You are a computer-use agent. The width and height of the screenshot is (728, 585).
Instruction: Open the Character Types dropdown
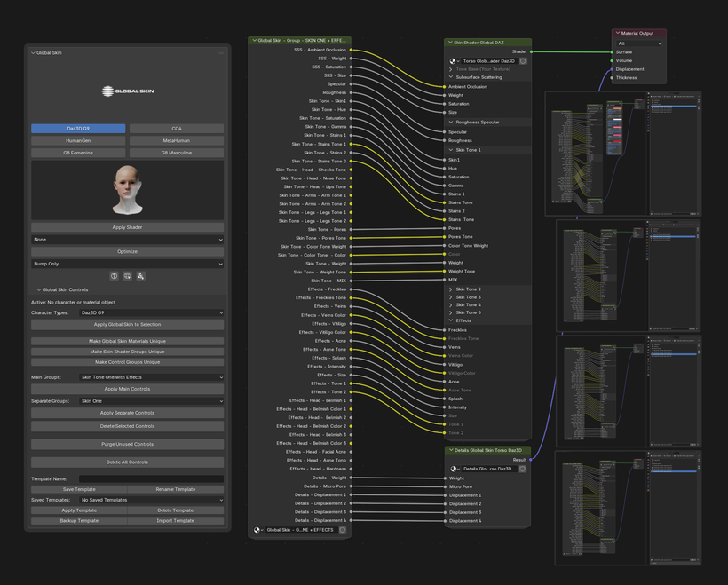151,313
